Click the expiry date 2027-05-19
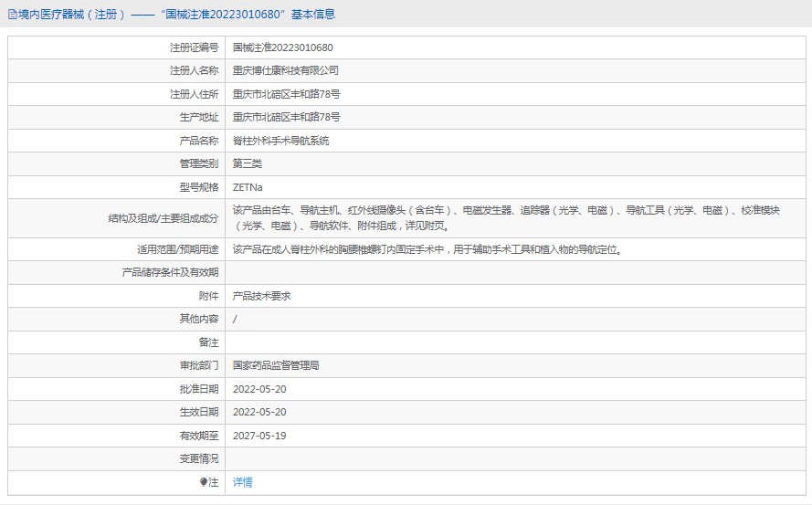Viewport: 812px width, 505px height. click(x=259, y=436)
